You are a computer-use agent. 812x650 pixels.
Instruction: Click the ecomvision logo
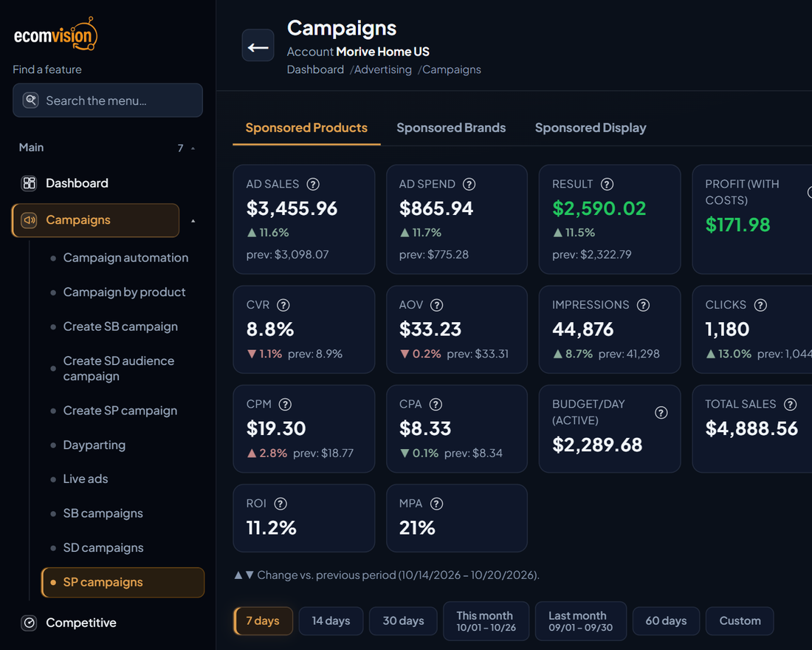coord(55,34)
